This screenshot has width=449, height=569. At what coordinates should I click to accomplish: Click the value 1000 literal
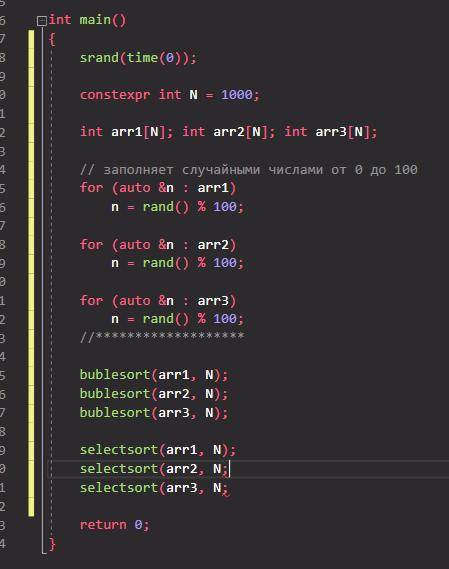(237, 95)
